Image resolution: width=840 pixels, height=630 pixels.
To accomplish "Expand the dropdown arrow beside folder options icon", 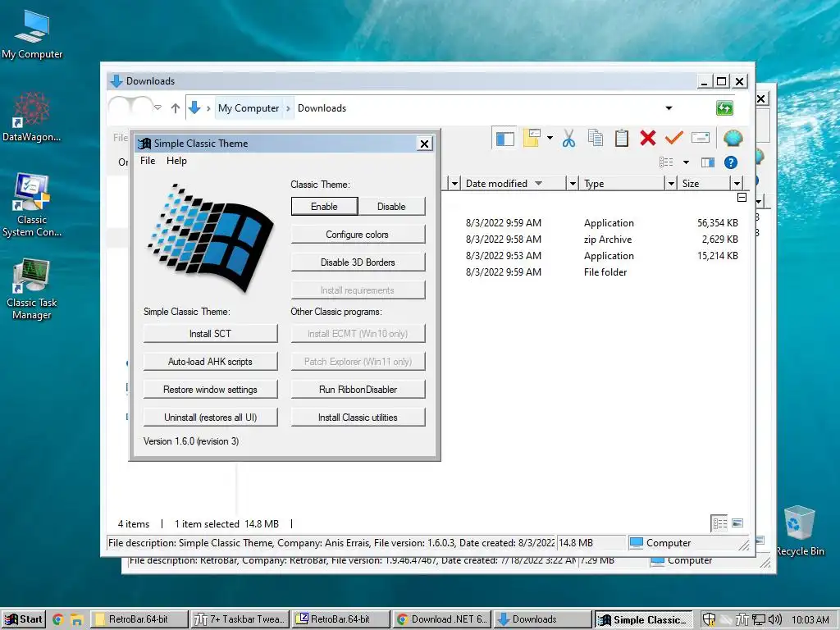I will (x=550, y=138).
